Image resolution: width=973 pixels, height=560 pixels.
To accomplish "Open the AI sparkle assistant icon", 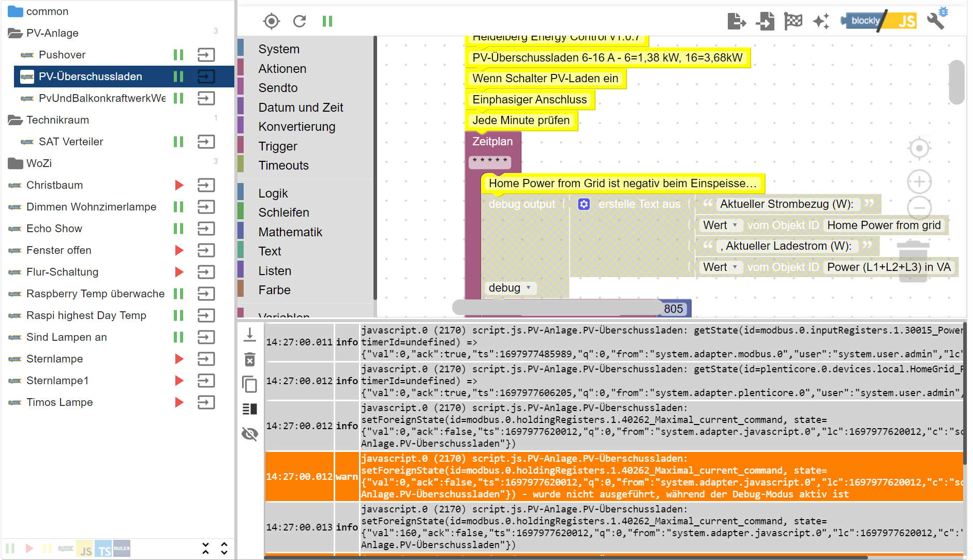I will point(821,21).
